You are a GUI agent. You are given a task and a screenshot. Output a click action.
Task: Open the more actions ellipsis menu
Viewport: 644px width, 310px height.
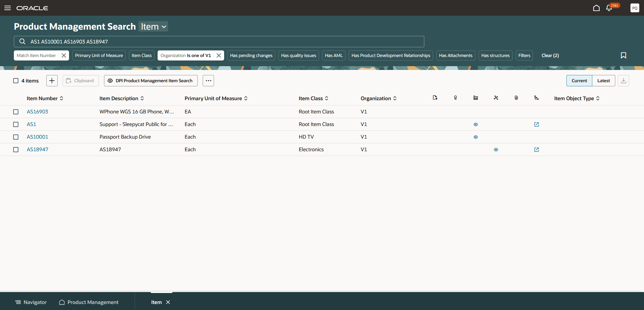point(208,81)
